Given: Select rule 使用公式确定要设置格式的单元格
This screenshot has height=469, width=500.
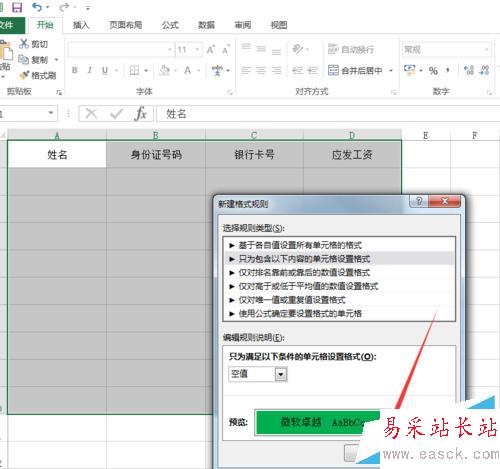Looking at the screenshot, I should 339,313.
